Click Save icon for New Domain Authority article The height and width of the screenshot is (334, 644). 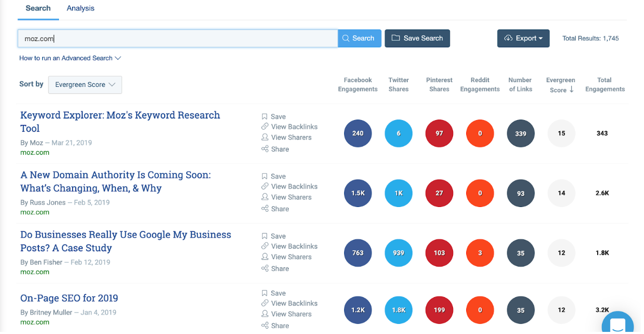[265, 176]
